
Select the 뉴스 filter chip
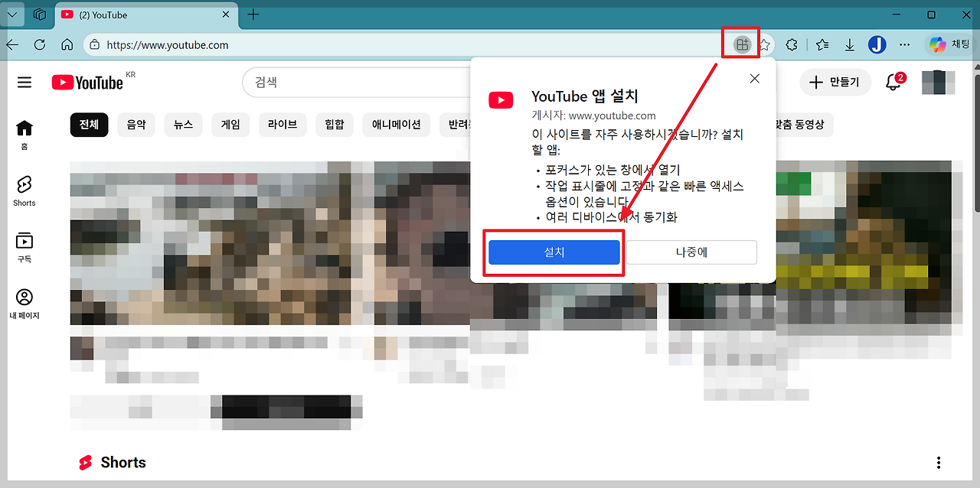183,125
